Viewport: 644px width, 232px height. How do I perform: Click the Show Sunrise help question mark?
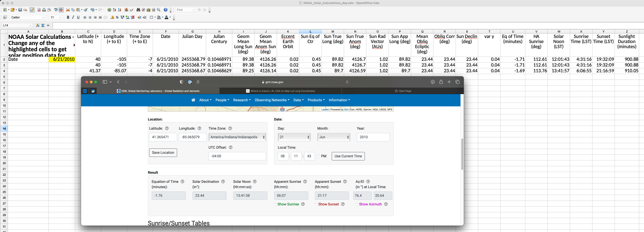303,204
